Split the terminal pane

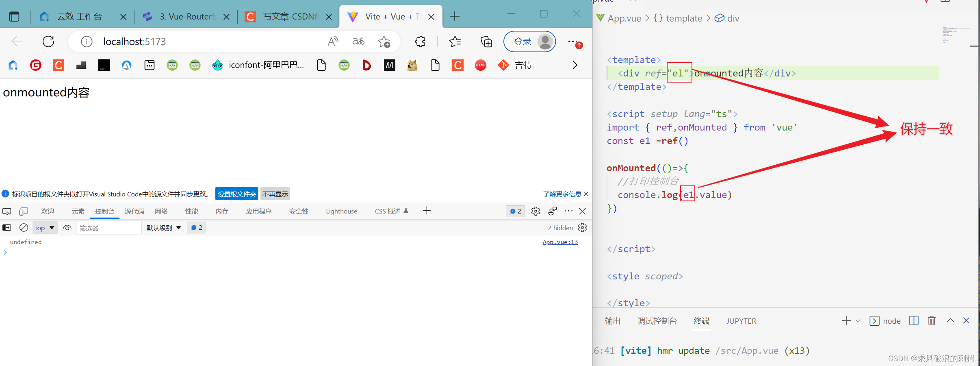pos(914,320)
